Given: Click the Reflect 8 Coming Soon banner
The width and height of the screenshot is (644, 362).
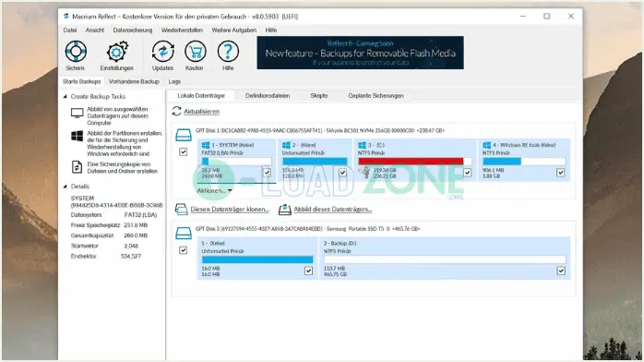Looking at the screenshot, I should [x=360, y=53].
